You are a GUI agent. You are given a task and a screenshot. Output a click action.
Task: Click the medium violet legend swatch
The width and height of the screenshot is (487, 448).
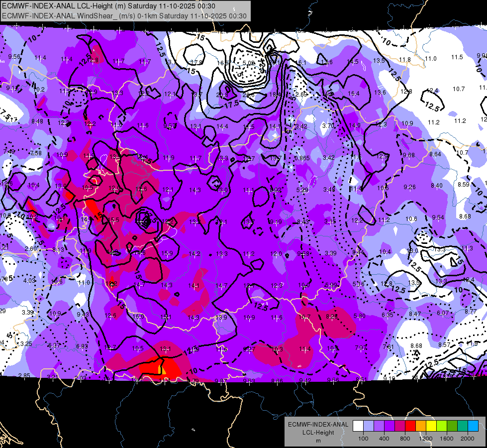coord(379,426)
